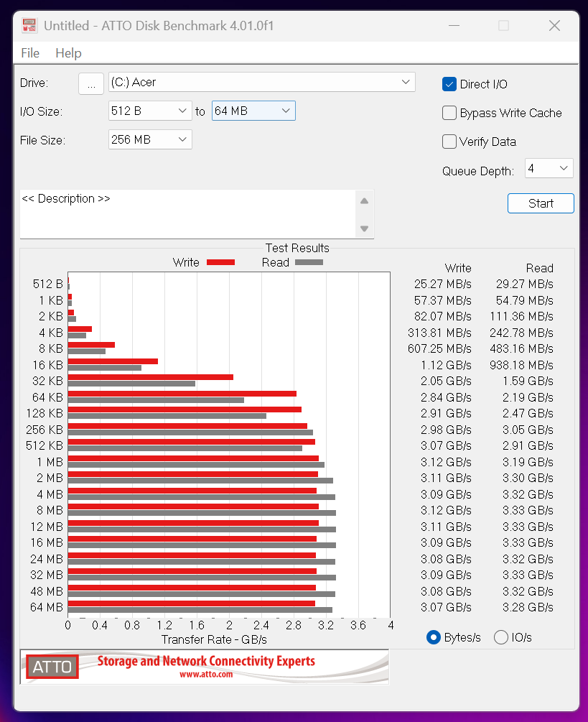Image resolution: width=588 pixels, height=722 pixels.
Task: Minimize the ATTO Disk Benchmark window
Action: coord(452,26)
